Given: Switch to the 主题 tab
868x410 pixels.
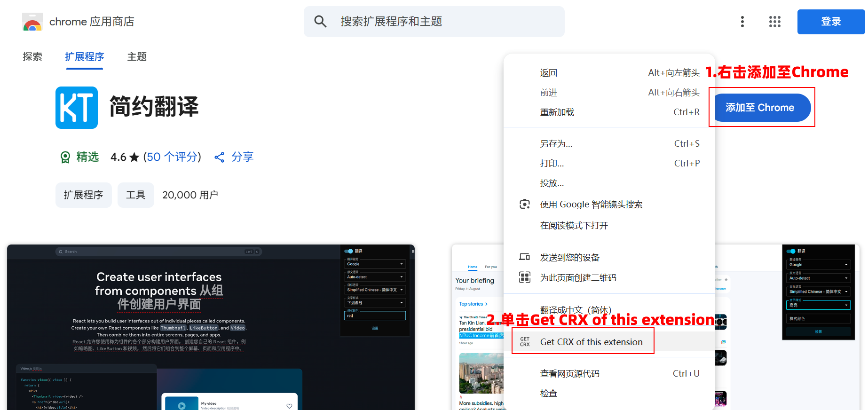Looking at the screenshot, I should [137, 57].
